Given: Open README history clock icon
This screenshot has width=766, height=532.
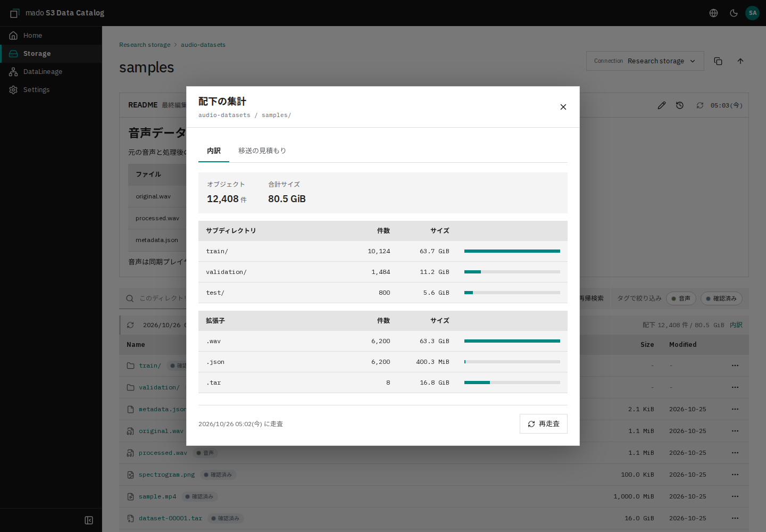Looking at the screenshot, I should coord(680,105).
